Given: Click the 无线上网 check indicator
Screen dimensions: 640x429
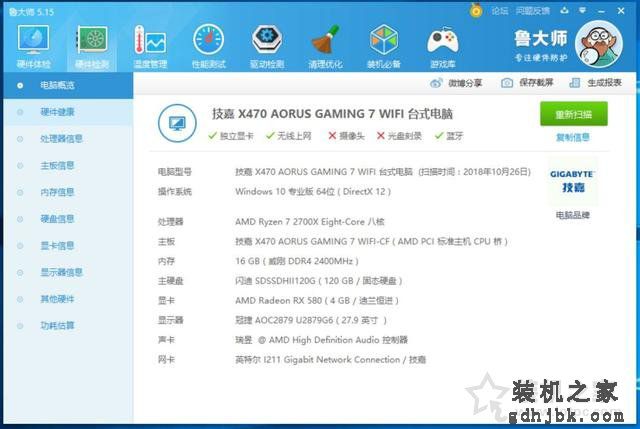Looking at the screenshot, I should tap(289, 136).
